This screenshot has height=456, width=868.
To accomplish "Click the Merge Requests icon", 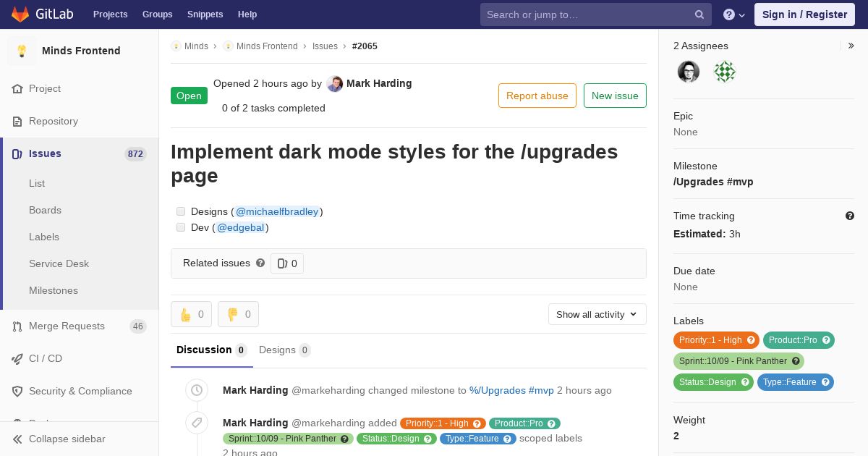I will 17,326.
